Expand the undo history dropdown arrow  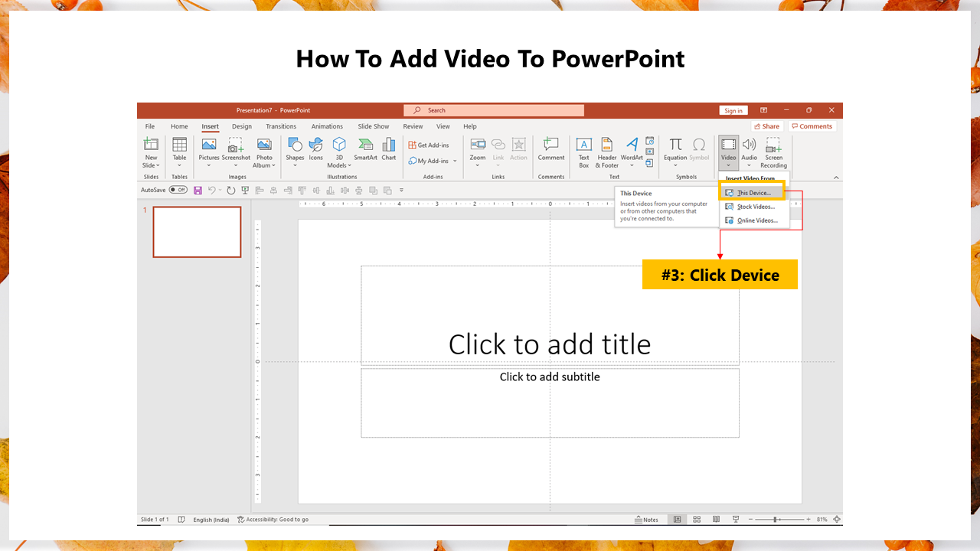point(220,190)
